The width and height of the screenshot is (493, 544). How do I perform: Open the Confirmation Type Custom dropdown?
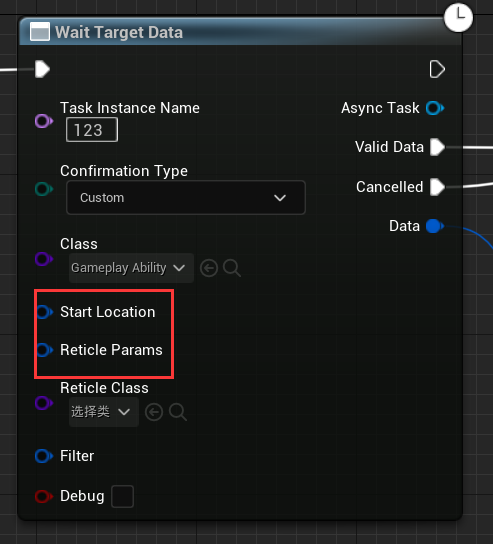pyautogui.click(x=186, y=197)
